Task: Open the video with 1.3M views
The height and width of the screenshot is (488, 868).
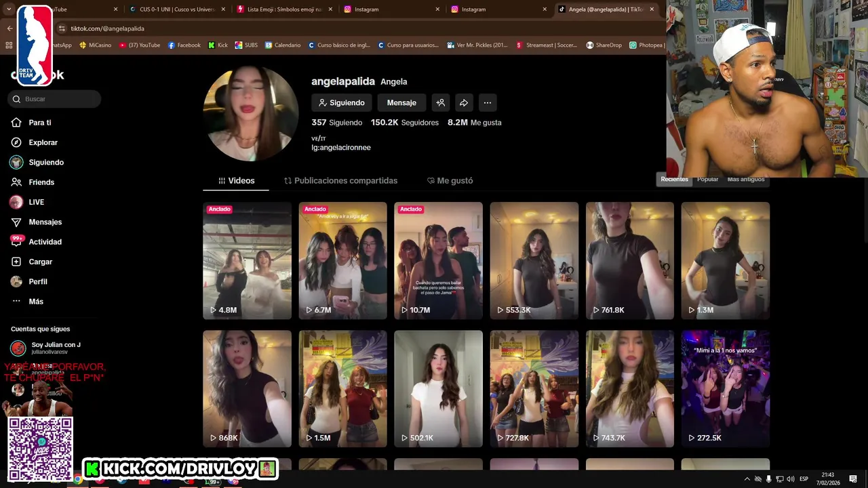Action: [726, 260]
